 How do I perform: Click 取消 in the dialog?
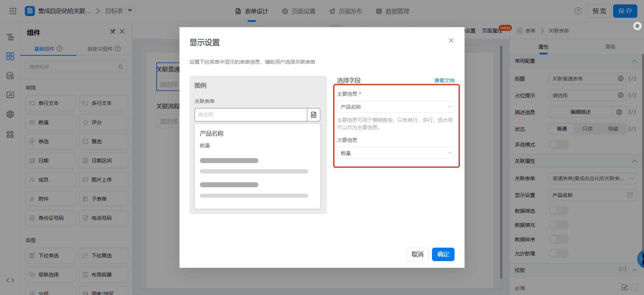tap(417, 254)
